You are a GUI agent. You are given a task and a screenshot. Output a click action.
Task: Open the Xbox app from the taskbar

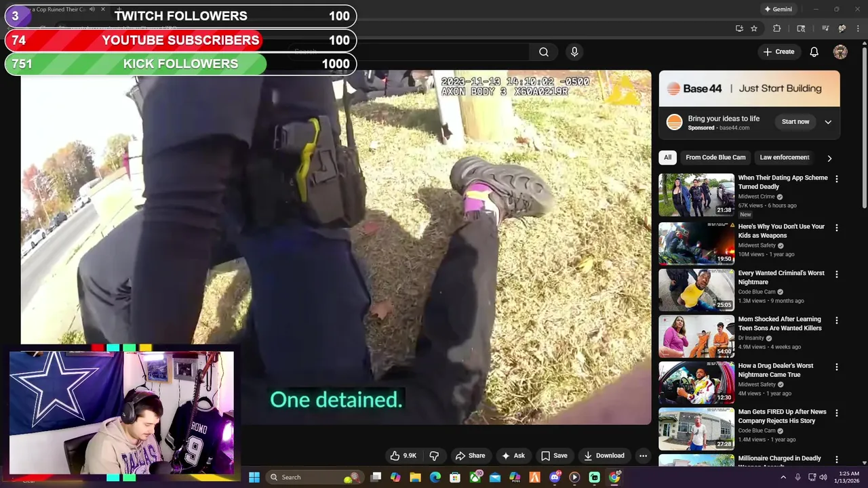click(475, 477)
